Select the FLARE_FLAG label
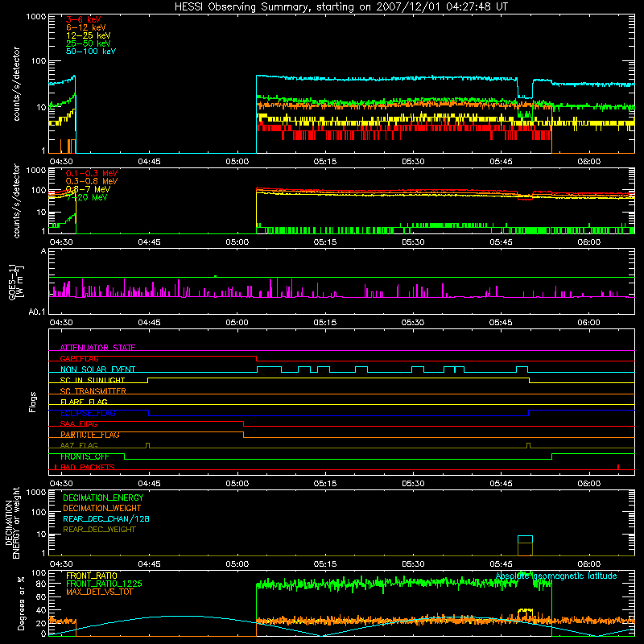This screenshot has width=644, height=644. 84,402
